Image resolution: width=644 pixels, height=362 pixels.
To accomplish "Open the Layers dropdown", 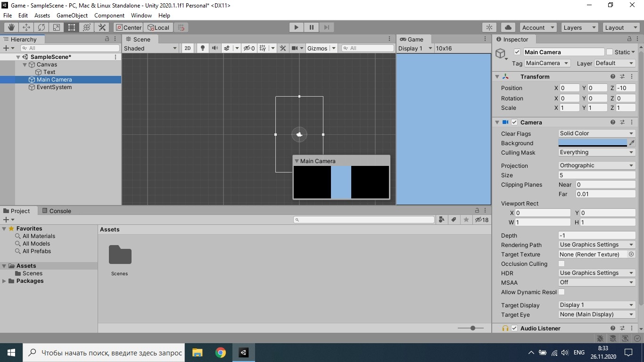I will [579, 27].
